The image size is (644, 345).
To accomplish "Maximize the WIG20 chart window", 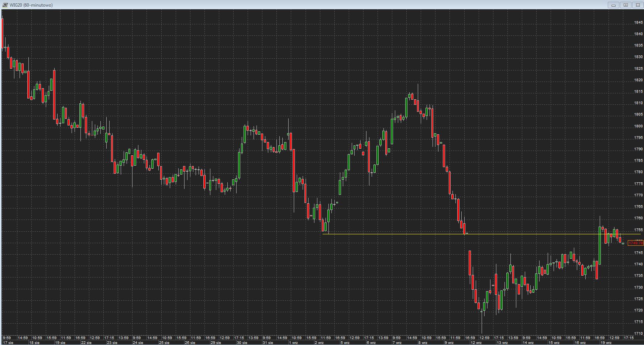I will pos(626,5).
